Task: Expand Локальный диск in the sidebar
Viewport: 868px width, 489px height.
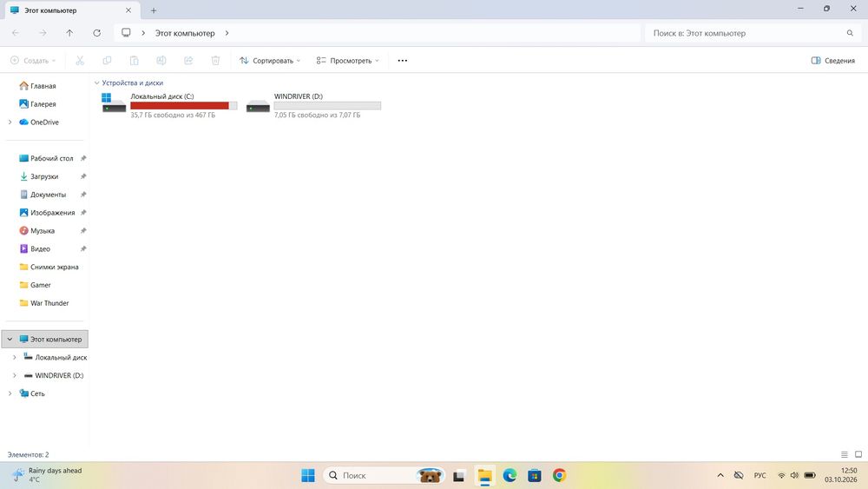Action: (15, 357)
